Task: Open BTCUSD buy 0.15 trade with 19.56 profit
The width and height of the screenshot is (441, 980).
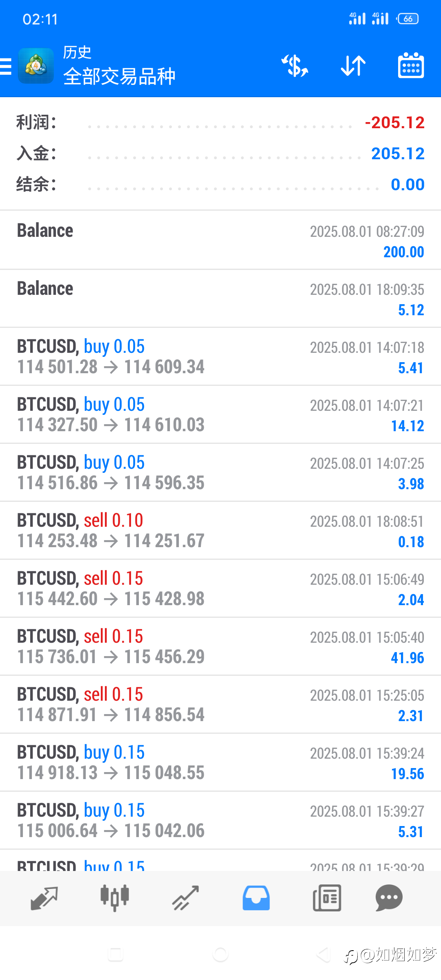Action: click(x=220, y=762)
